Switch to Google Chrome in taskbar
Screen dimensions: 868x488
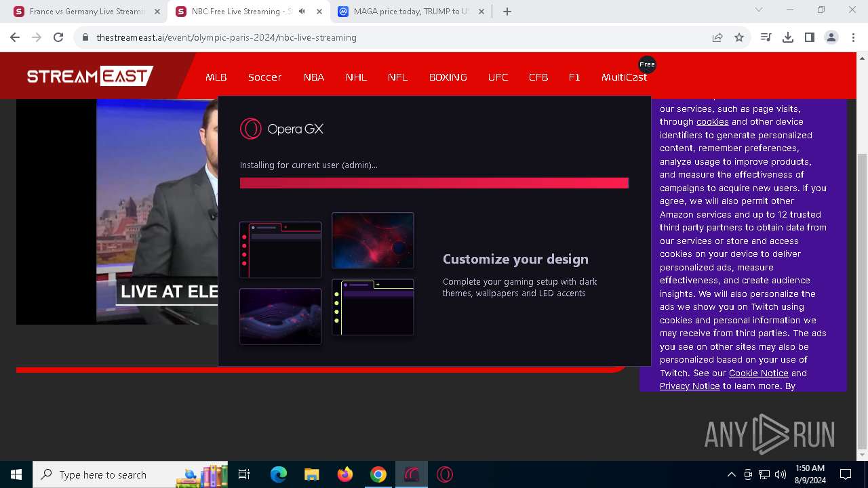[x=378, y=474]
